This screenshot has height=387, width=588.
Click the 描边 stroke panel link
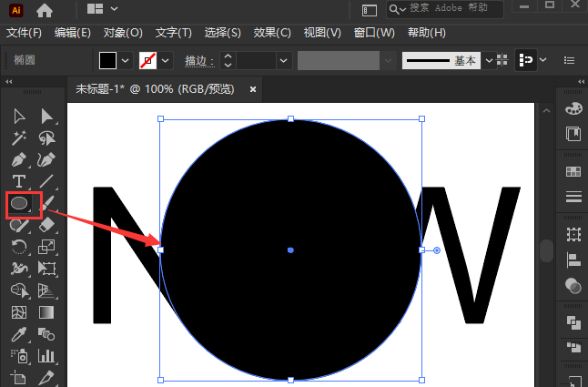pos(199,61)
